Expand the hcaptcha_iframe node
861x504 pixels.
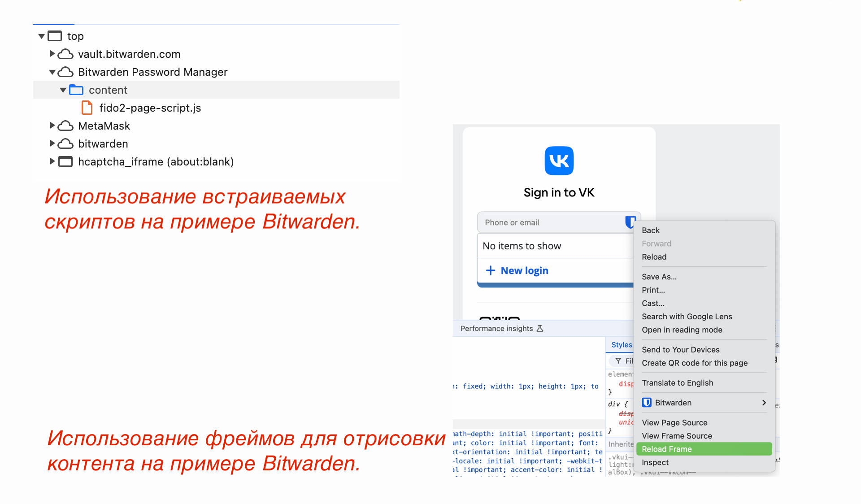pos(52,161)
